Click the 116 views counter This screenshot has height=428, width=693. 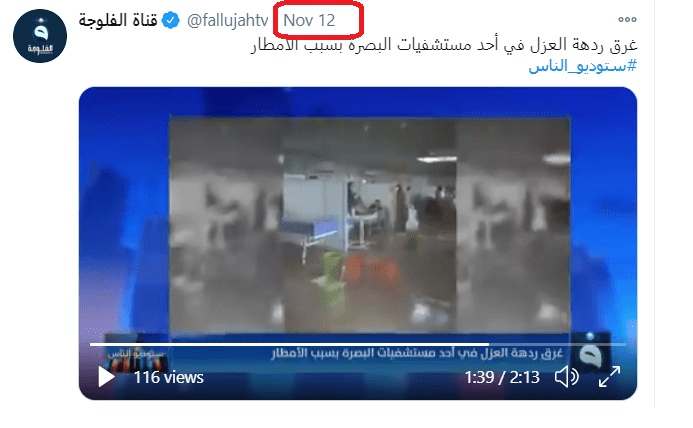(168, 378)
